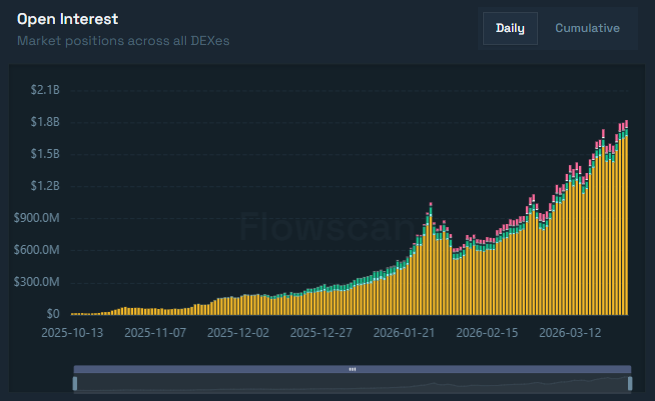Click the mini preview chart in range selector

point(352,384)
